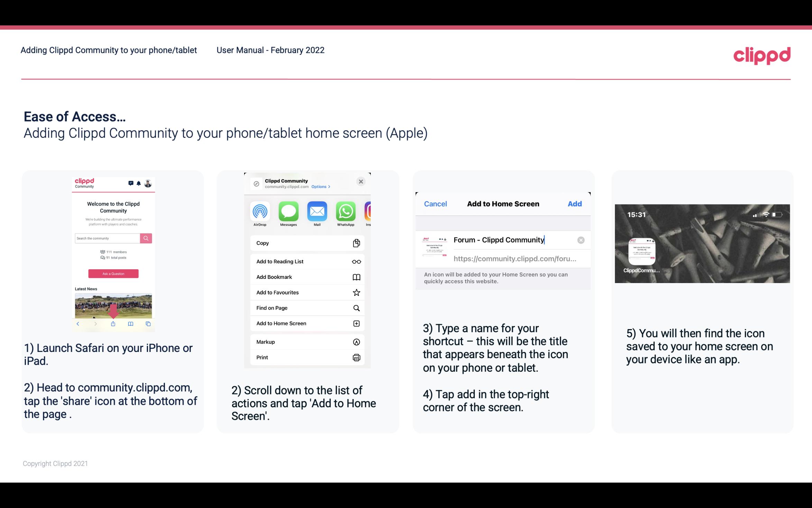Tap the Add button top-right corner

(x=575, y=204)
